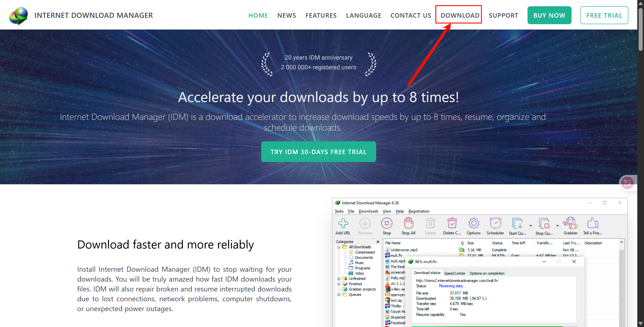Click the Stop All icon

point(408,223)
